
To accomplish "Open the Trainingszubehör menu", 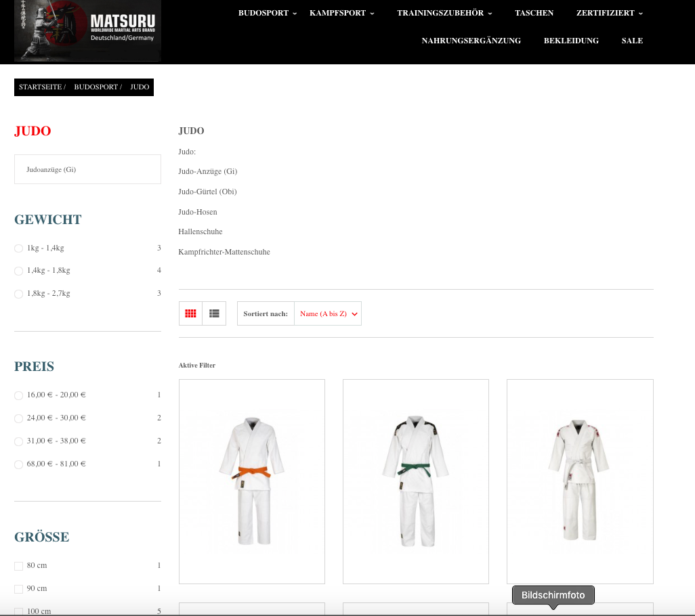I will click(440, 13).
